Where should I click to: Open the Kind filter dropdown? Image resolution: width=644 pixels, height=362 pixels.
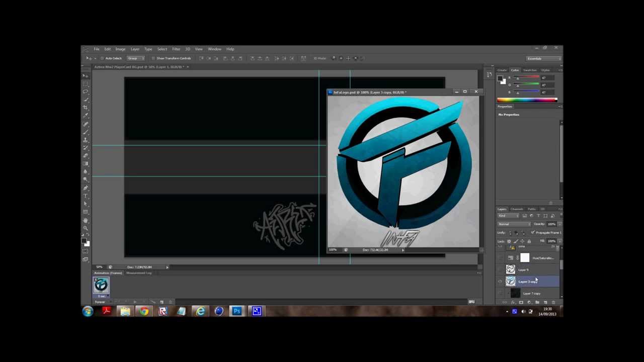coord(508,216)
